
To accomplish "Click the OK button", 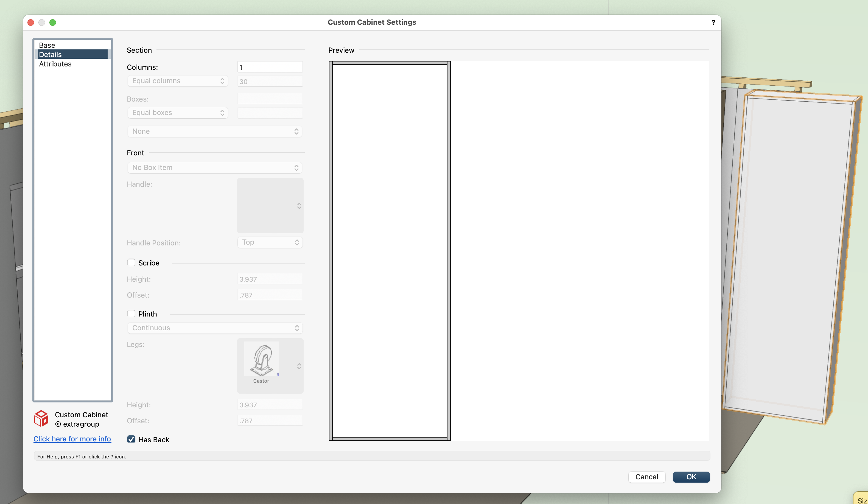I will point(691,477).
